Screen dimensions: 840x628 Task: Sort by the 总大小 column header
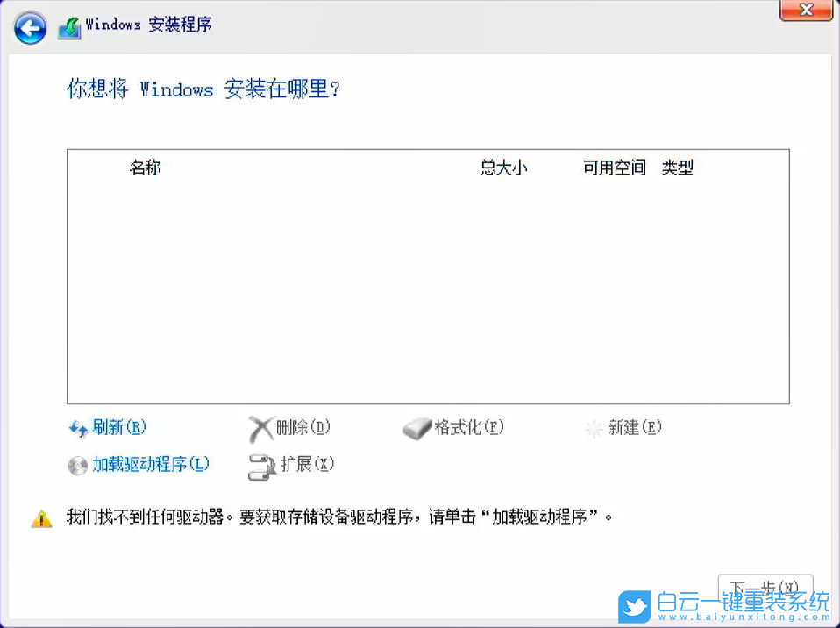(504, 168)
